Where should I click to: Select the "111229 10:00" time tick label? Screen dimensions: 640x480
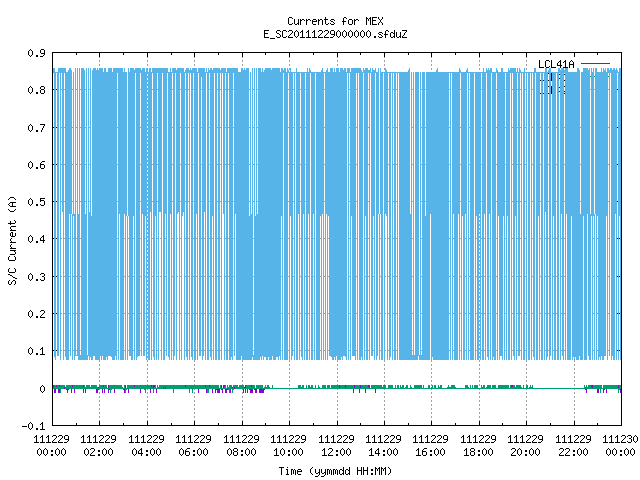click(289, 446)
